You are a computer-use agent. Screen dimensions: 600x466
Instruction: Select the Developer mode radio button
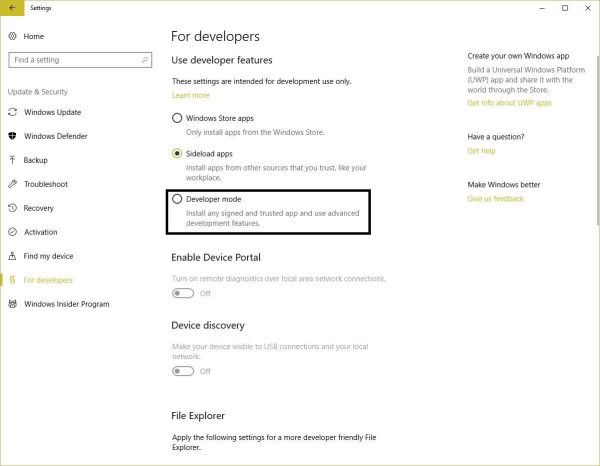[x=177, y=199]
